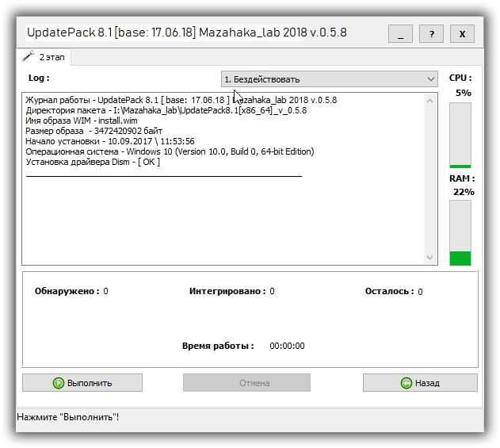
Task: Click the CPU usage bar
Action: (x=460, y=136)
